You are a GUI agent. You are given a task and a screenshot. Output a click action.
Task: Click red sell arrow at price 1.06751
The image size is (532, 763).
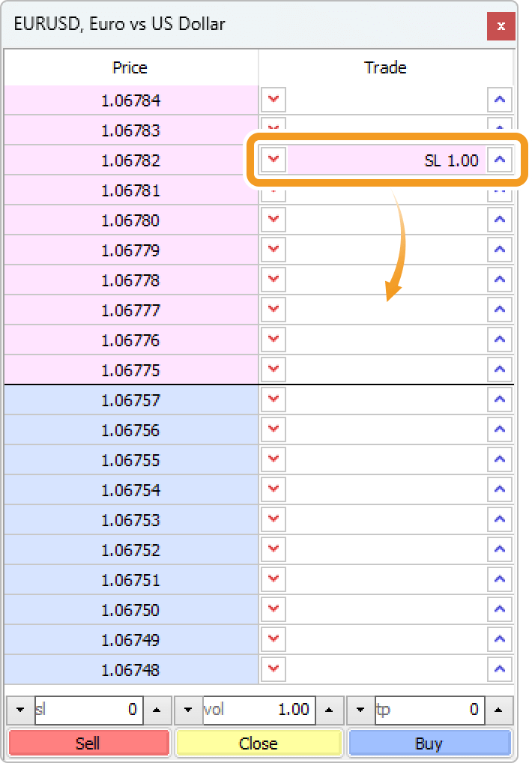(x=273, y=579)
